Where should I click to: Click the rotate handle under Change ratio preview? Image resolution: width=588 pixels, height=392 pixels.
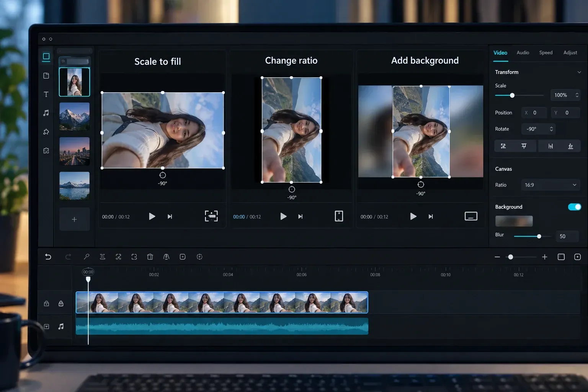(292, 189)
